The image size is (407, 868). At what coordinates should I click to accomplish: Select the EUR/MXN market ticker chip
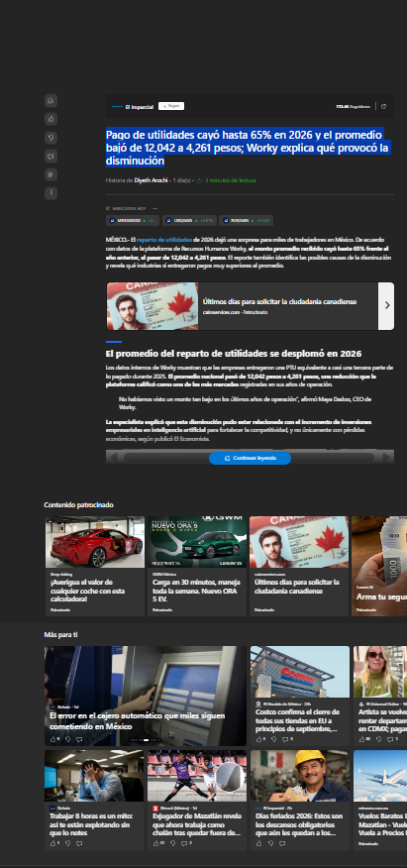(x=246, y=220)
